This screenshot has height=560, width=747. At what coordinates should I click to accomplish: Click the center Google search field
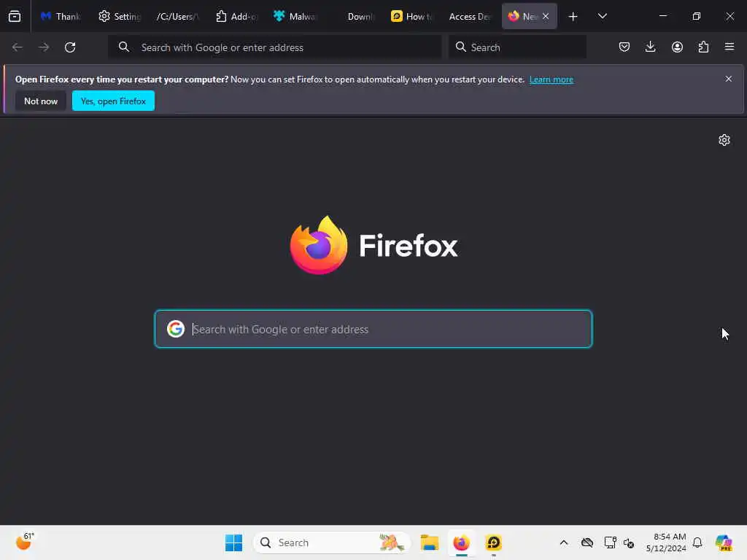click(373, 329)
